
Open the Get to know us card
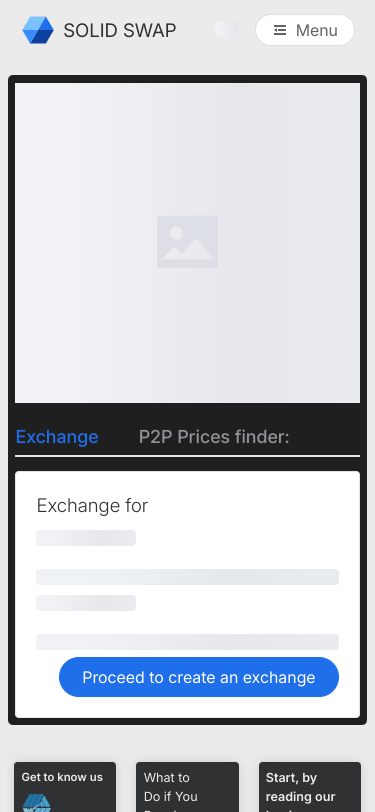coord(65,787)
